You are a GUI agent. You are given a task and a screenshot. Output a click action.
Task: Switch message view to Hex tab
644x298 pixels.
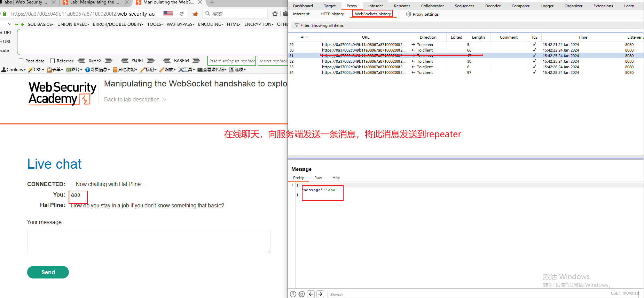pyautogui.click(x=336, y=178)
